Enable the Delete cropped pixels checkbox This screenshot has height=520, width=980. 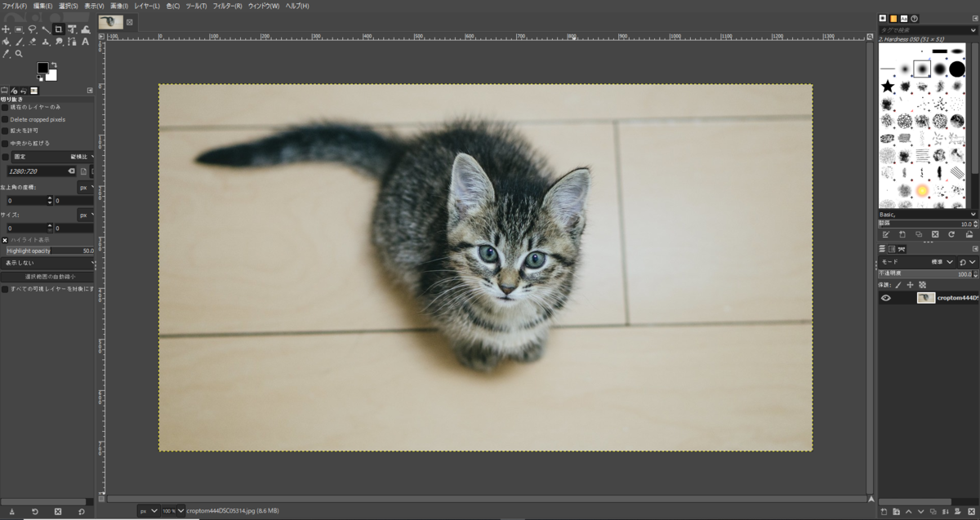pos(5,119)
